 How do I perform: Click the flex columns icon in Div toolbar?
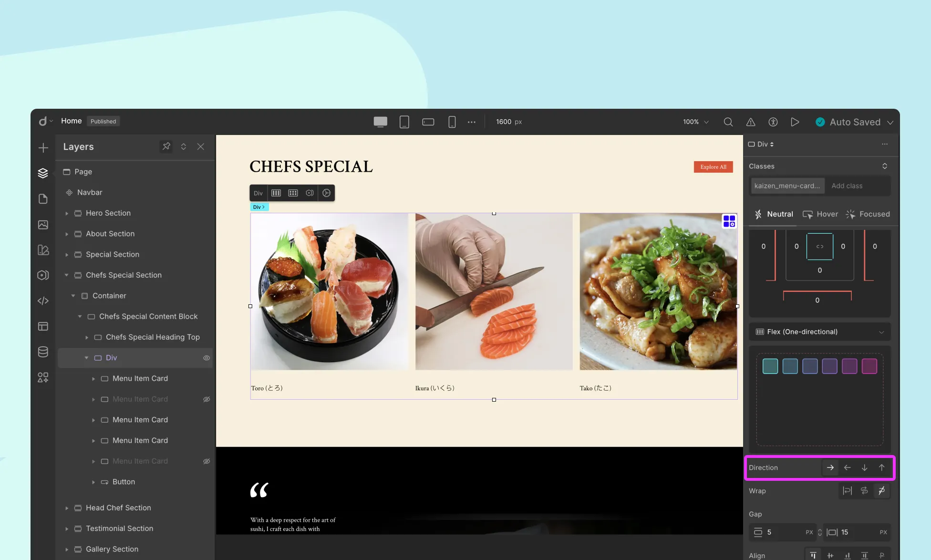[x=276, y=193]
